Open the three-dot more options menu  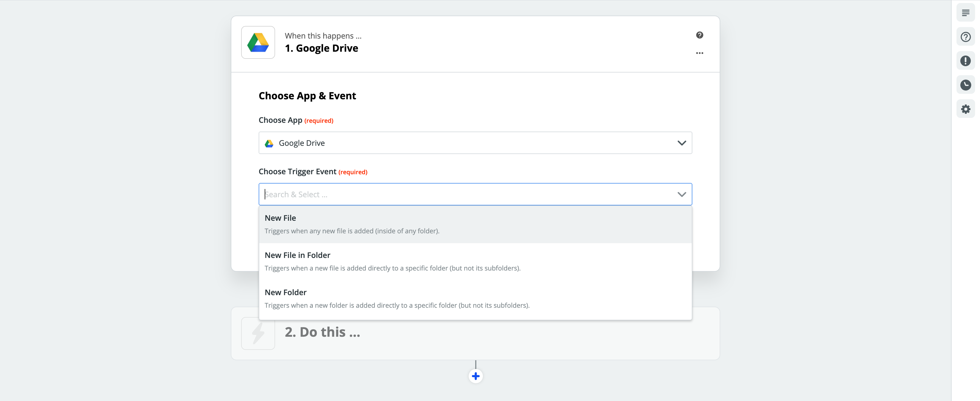click(699, 53)
